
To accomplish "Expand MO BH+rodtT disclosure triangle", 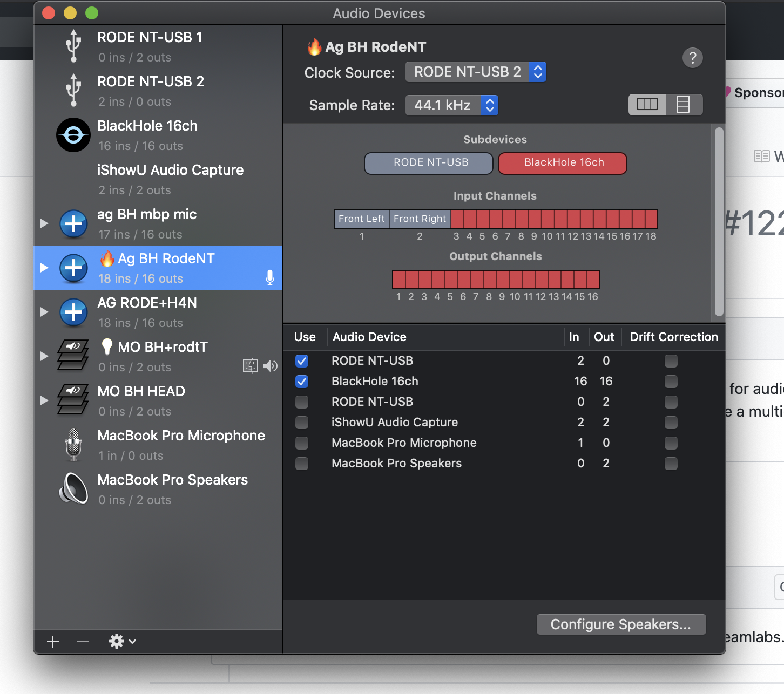I will [x=44, y=356].
